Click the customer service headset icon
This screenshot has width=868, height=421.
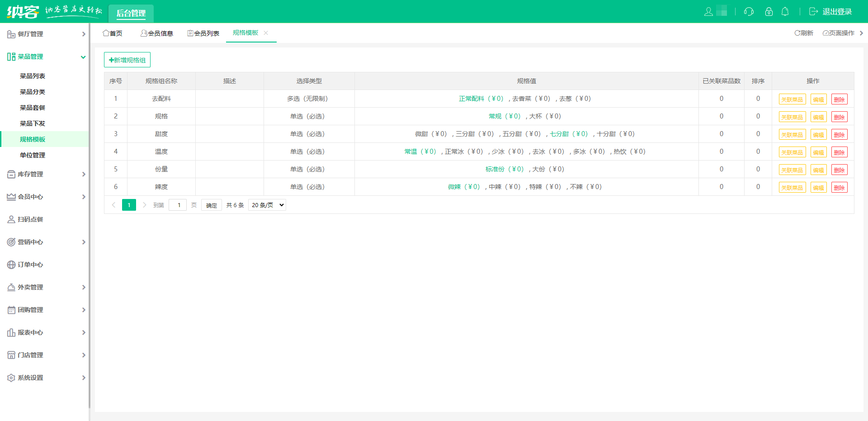(749, 12)
